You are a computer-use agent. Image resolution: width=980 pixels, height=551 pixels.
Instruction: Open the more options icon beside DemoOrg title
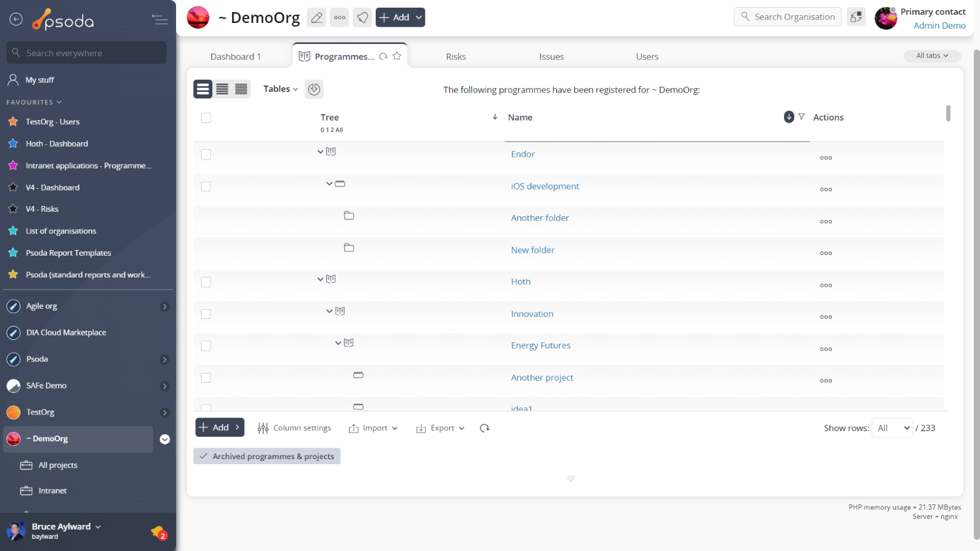click(x=339, y=18)
